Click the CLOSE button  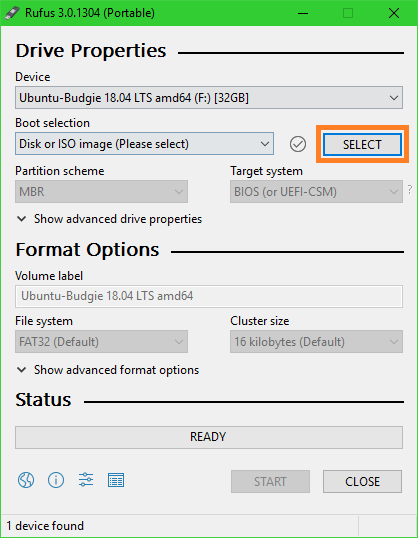[x=362, y=481]
